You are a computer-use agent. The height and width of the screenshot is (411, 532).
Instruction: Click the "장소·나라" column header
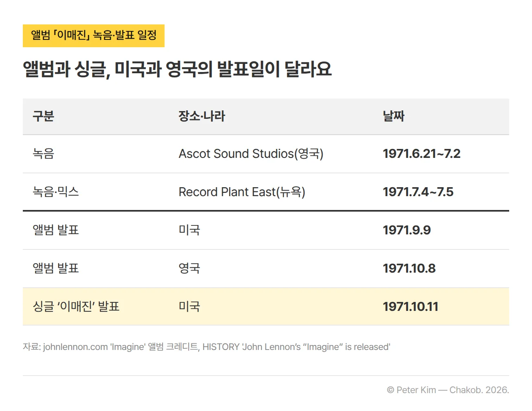coord(202,116)
